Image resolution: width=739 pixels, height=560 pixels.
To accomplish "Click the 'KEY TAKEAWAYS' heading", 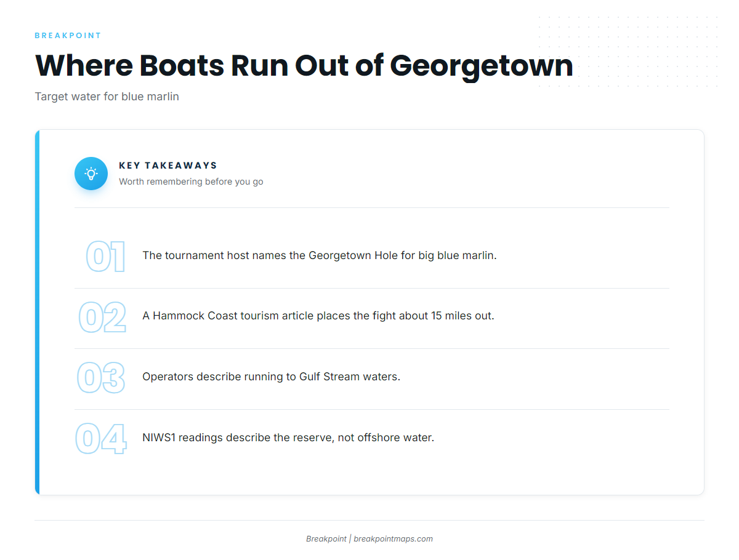I will pyautogui.click(x=168, y=166).
